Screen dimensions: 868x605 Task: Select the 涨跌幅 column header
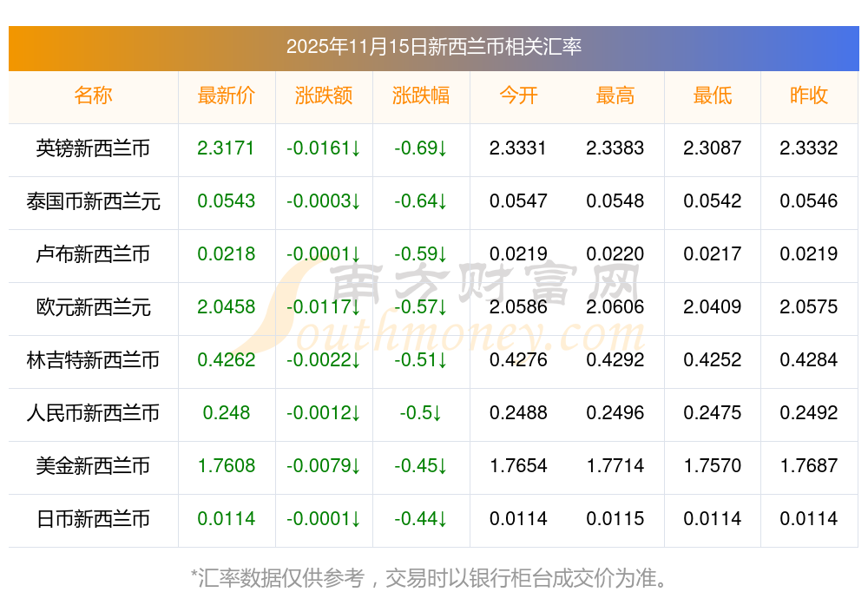pos(420,95)
